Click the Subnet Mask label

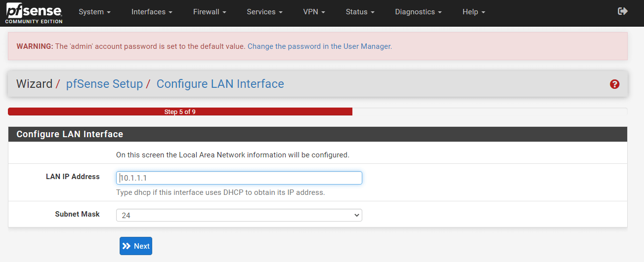pos(77,214)
